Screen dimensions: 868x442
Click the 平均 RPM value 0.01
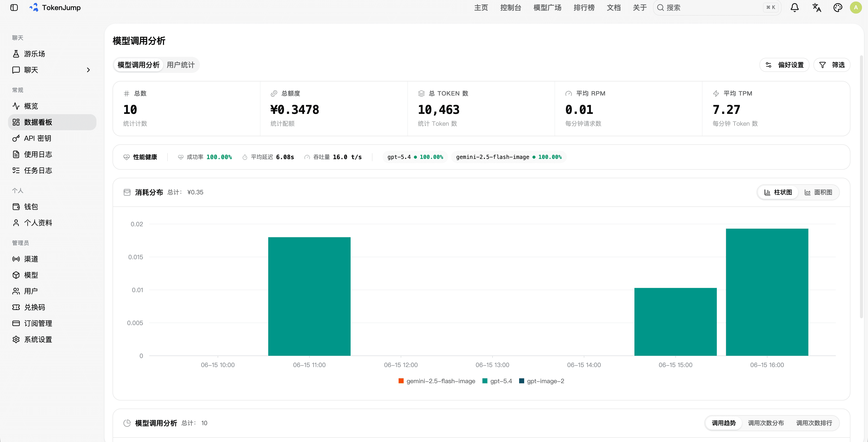(x=579, y=110)
